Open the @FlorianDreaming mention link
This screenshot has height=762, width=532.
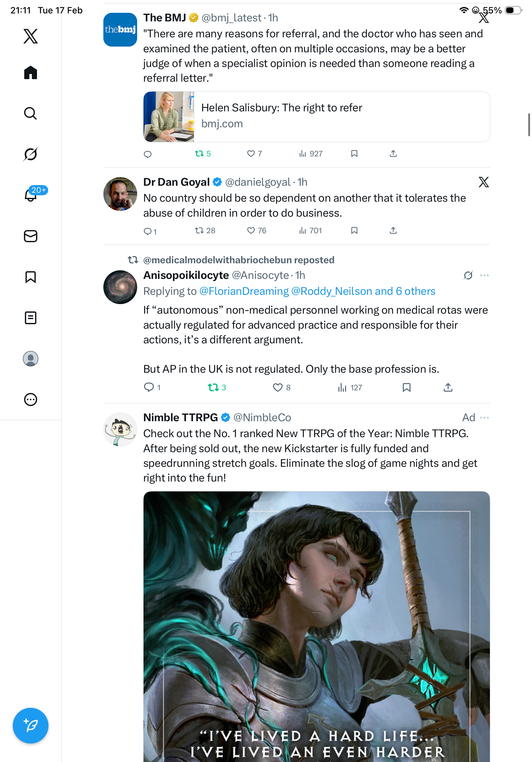[244, 291]
